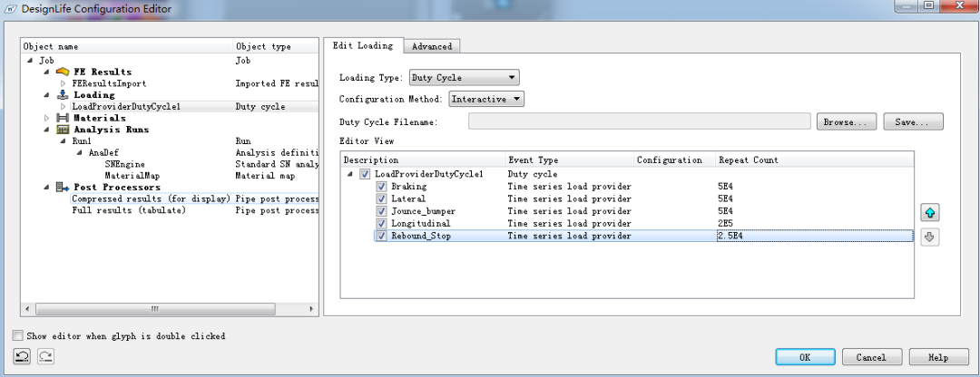Select Full results (tabulate) item
Screen dimensions: 980x377
[129, 210]
